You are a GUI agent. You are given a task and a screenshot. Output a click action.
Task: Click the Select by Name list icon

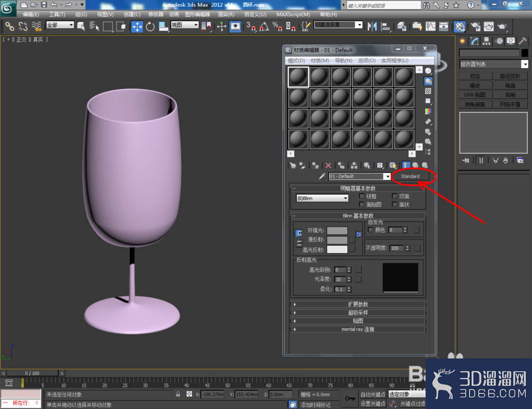[x=94, y=27]
